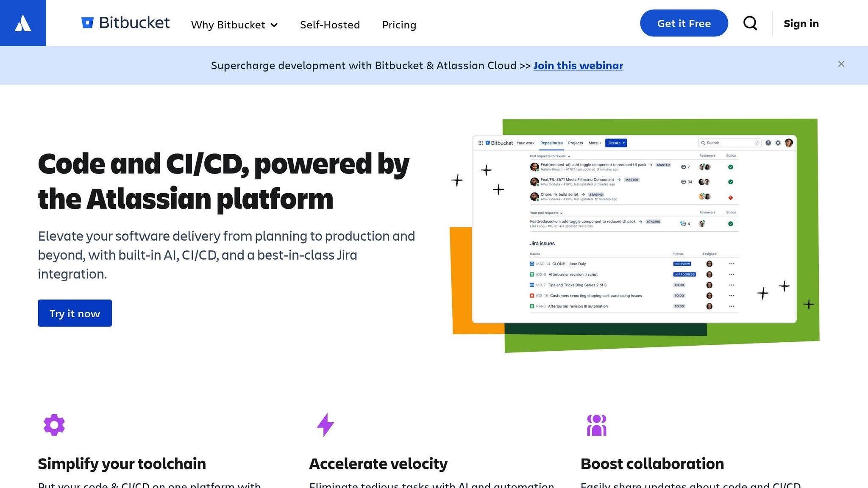This screenshot has height=488, width=868.
Task: Open the search magnifier icon
Action: tap(750, 23)
